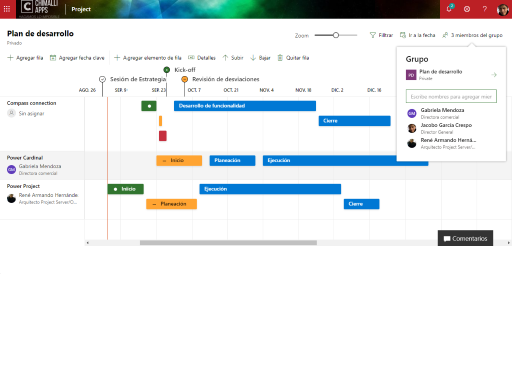This screenshot has width=512, height=384.
Task: Open the settings gear icon
Action: click(467, 9)
